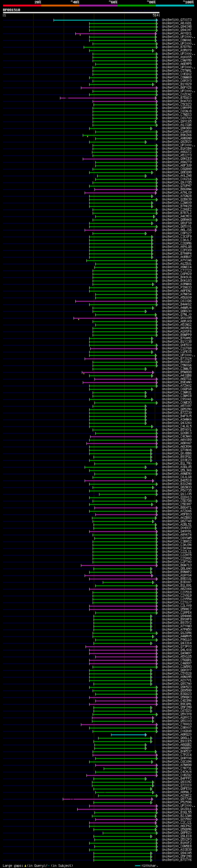Open hit UniRef100_B6FVZ6
This screenshot has width=197, height=868.
177,88
